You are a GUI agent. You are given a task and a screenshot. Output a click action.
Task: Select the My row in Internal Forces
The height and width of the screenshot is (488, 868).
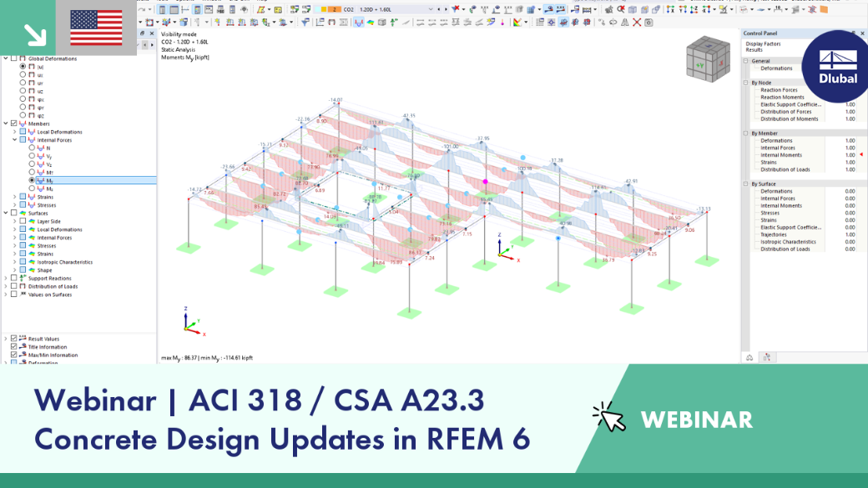coord(96,180)
